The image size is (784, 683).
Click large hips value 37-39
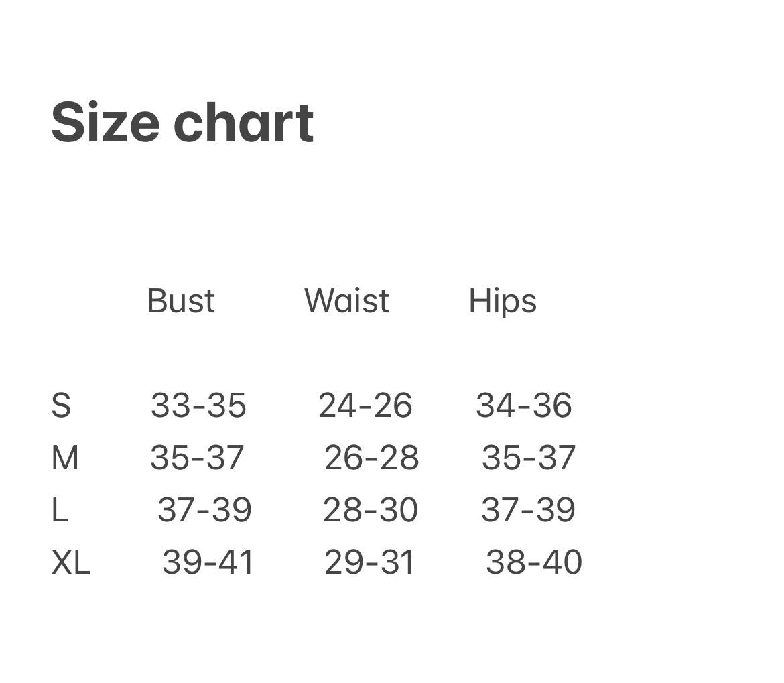click(528, 511)
